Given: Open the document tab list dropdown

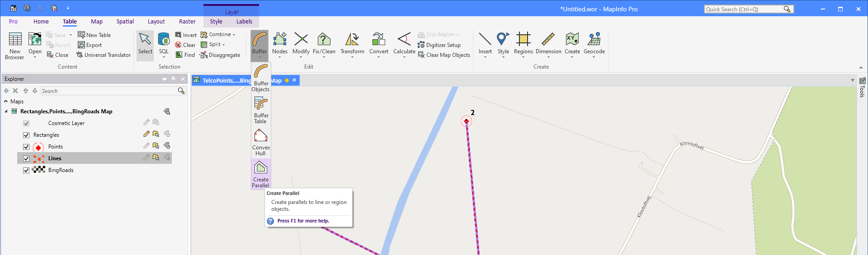Looking at the screenshot, I should tap(853, 80).
